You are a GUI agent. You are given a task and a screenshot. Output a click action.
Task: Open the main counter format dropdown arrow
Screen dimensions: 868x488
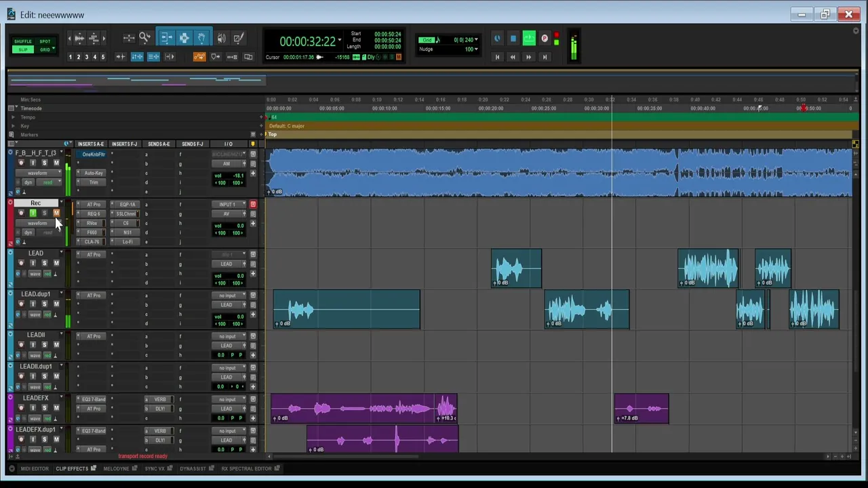tap(340, 41)
